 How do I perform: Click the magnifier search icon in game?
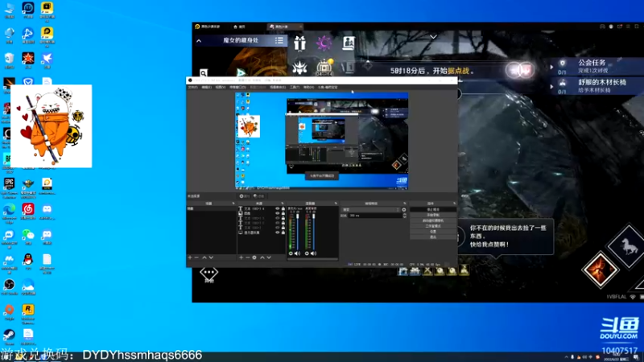coord(204,73)
